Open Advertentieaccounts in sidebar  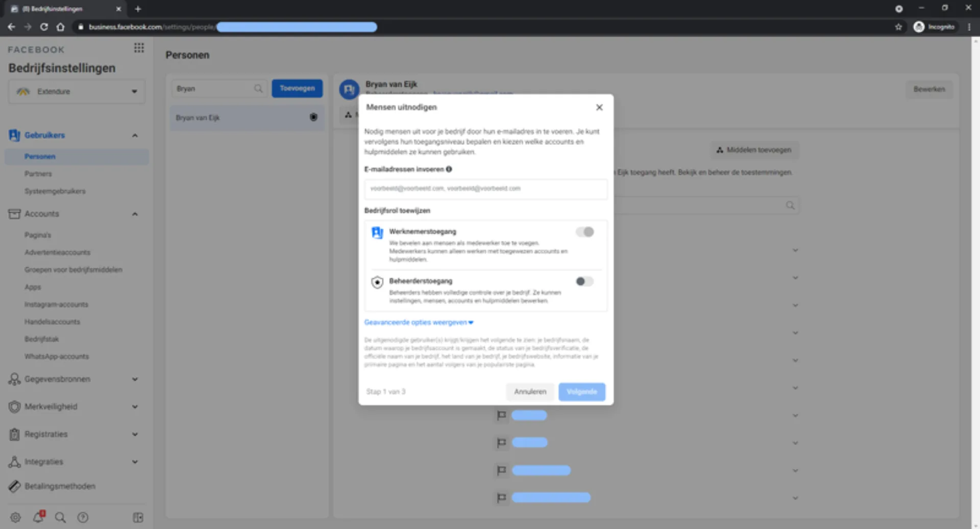[58, 253]
